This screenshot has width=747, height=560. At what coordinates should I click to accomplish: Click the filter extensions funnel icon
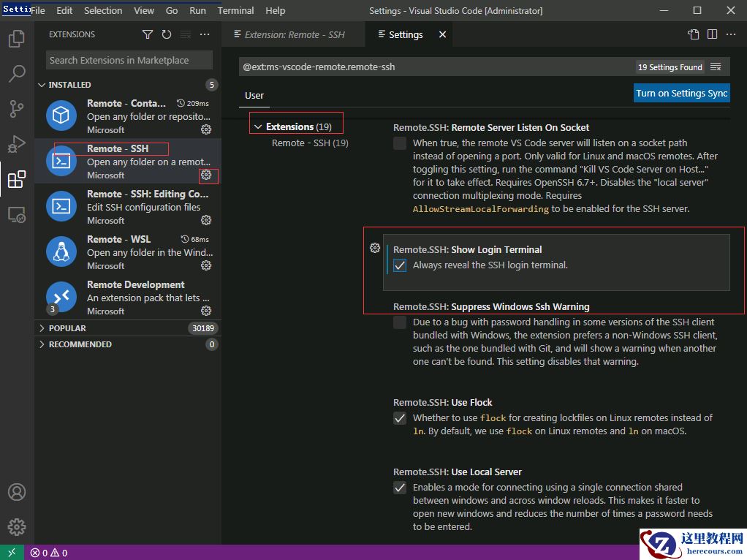(148, 34)
